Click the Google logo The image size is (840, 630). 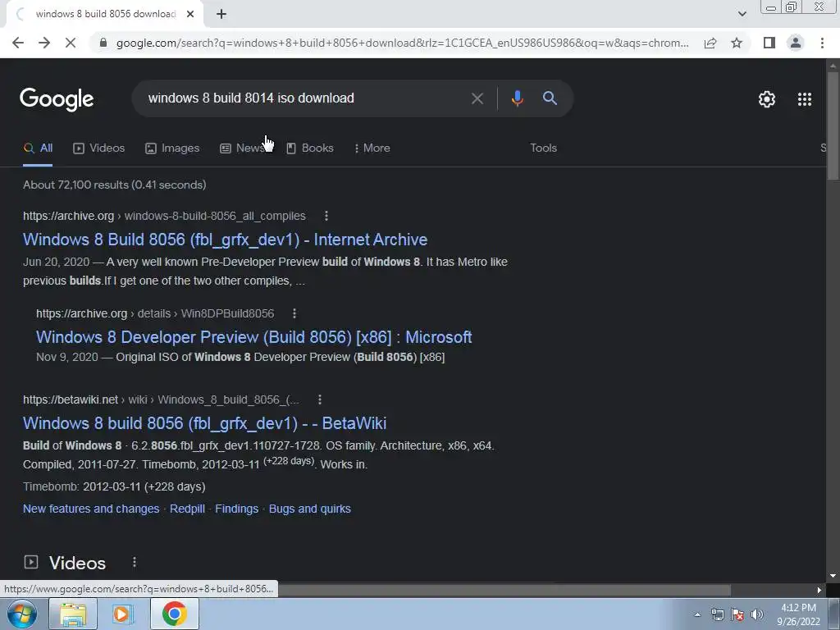tap(57, 99)
